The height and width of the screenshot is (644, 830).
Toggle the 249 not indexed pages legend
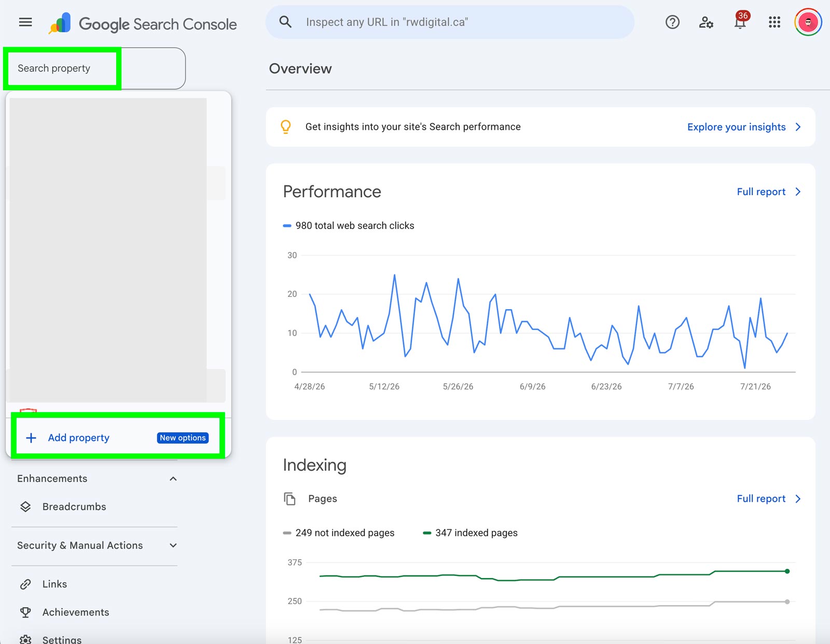(339, 533)
